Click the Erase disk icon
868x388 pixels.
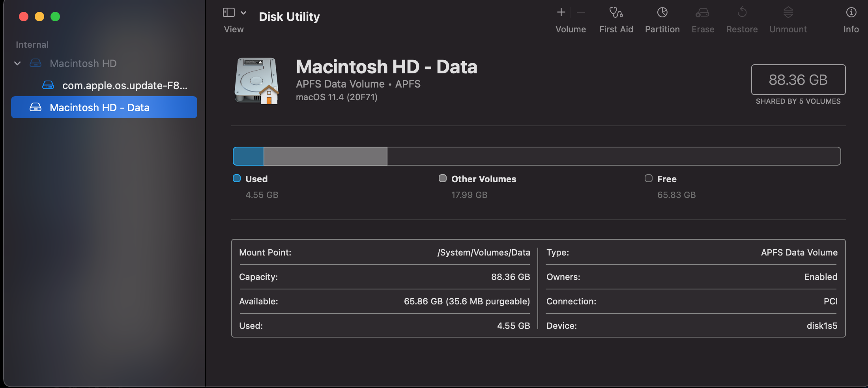pyautogui.click(x=702, y=13)
